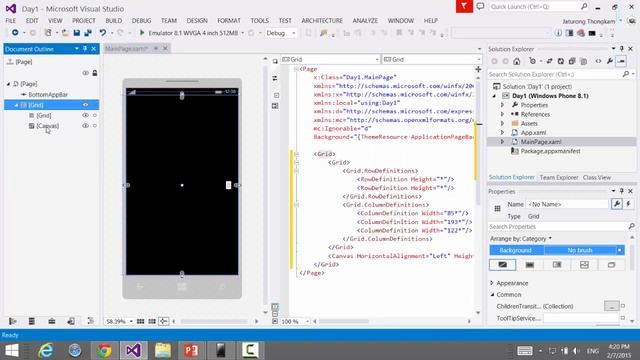Screen dimensions: 640x360
Task: Click the ChildrenTransitions collection ellipsis button
Action: (x=611, y=306)
